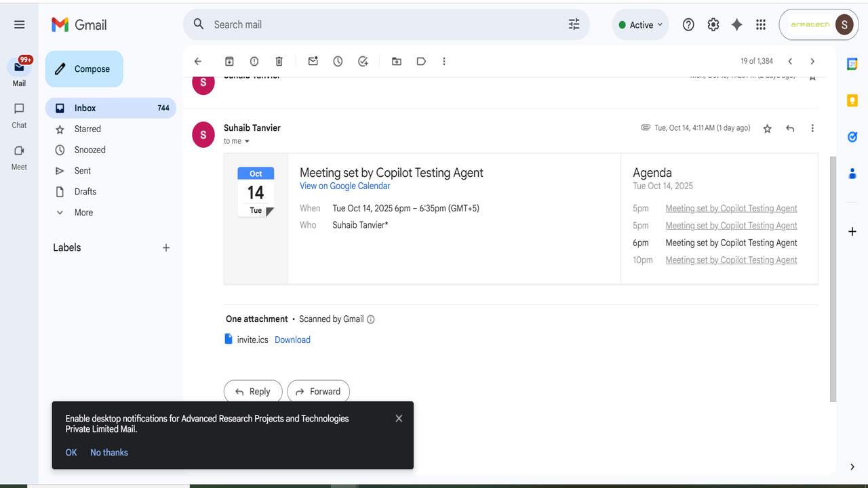Star the Oct 14 message
The width and height of the screenshot is (868, 488).
coord(768,129)
